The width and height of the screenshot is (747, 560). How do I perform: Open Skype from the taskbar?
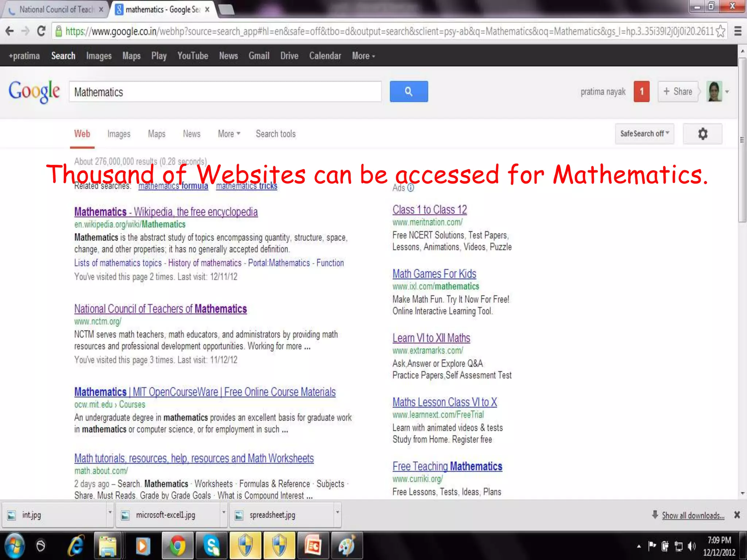211,546
